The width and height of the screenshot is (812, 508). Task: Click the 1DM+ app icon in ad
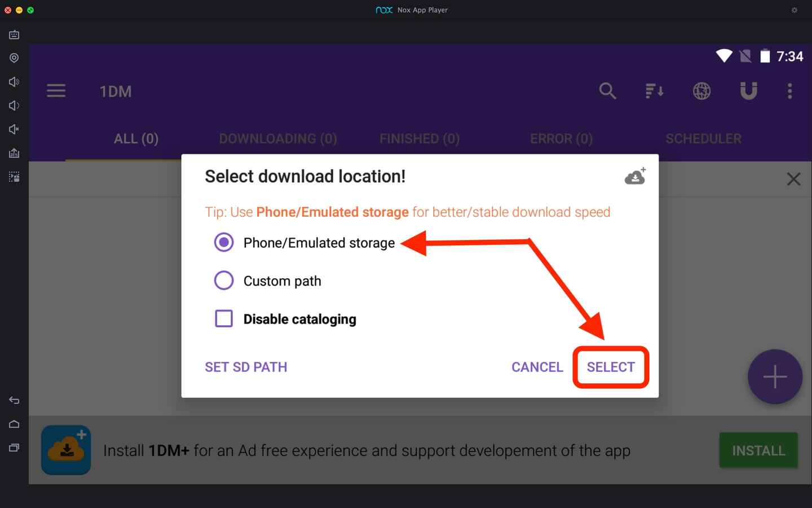66,450
